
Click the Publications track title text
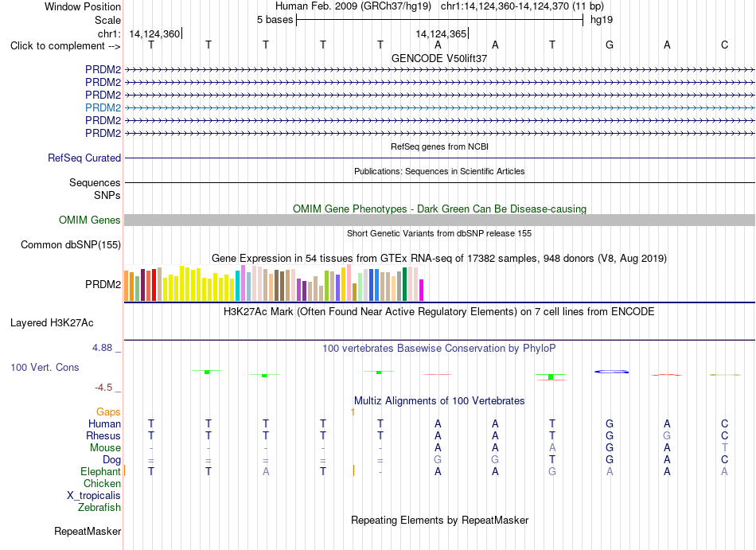point(439,171)
